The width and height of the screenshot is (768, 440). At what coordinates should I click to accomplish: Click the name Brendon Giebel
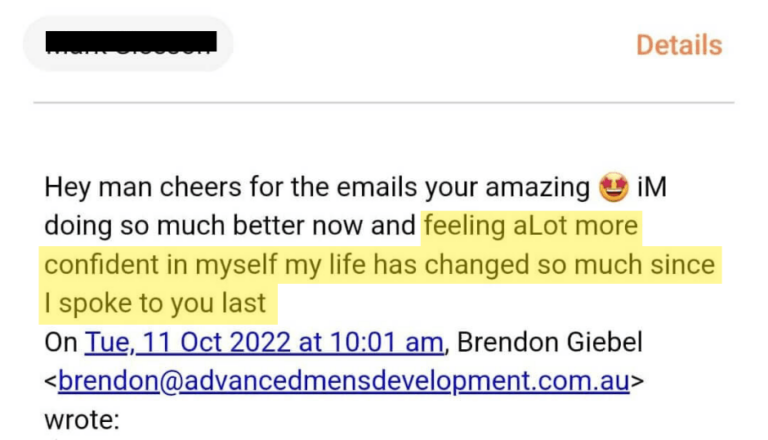(x=550, y=342)
